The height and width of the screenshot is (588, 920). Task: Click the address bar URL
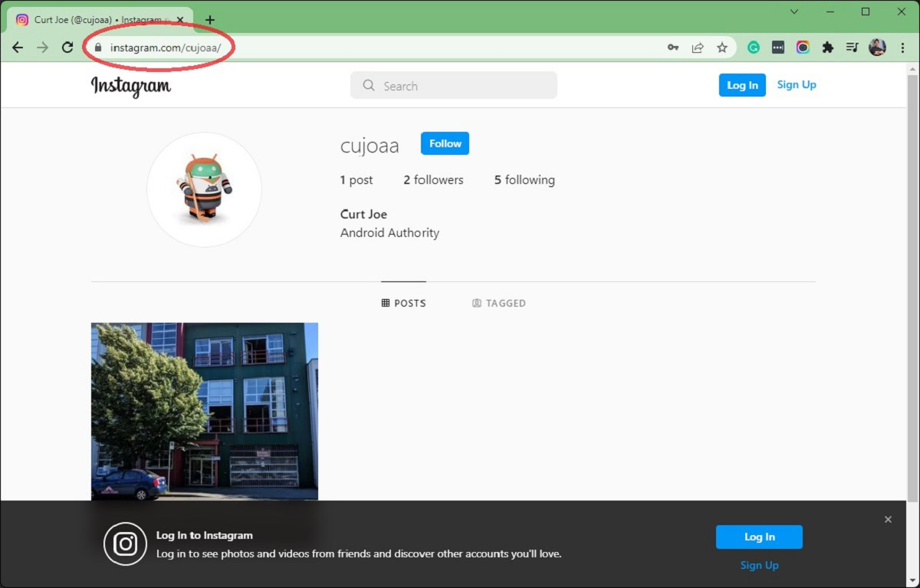pyautogui.click(x=166, y=48)
